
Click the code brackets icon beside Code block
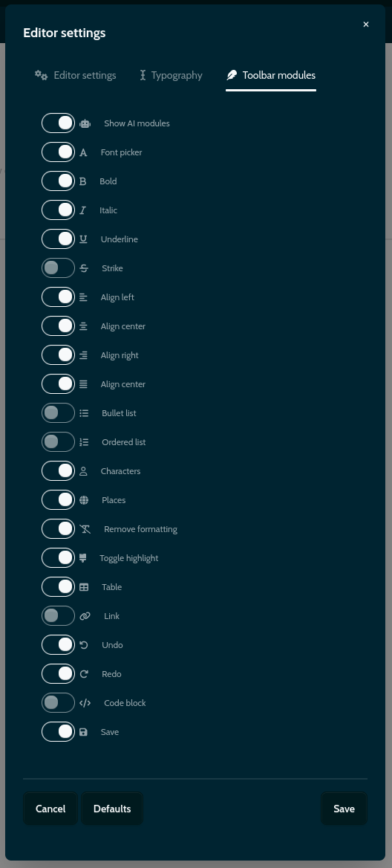[85, 703]
